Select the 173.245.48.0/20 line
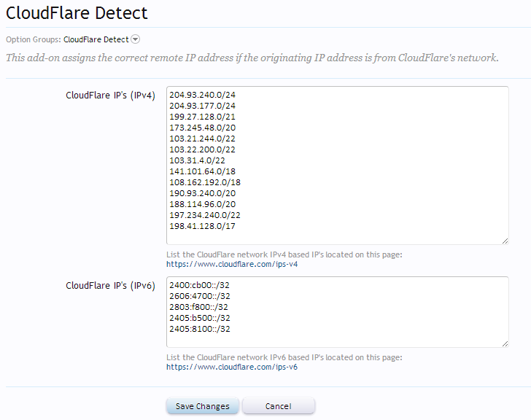Image resolution: width=531 pixels, height=420 pixels. click(x=203, y=128)
